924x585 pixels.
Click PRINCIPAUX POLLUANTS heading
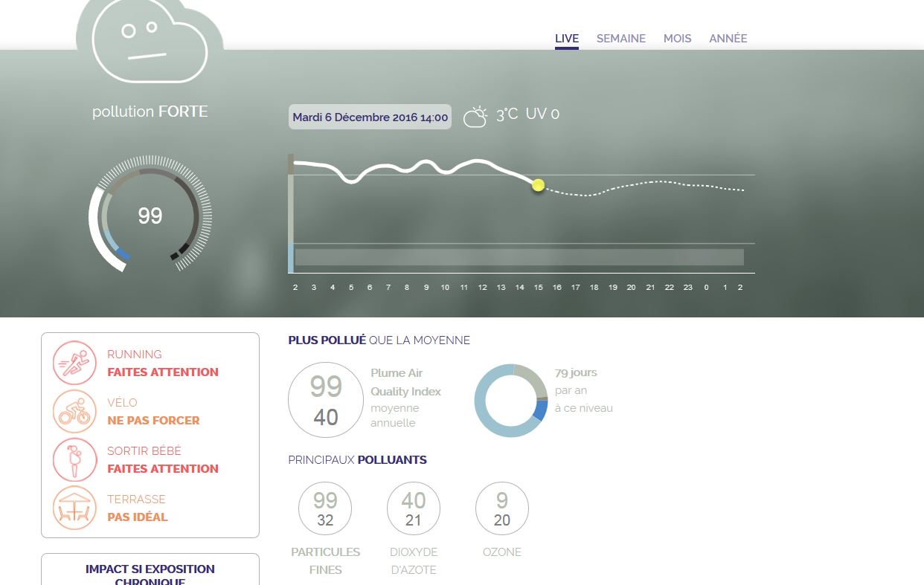click(x=358, y=460)
